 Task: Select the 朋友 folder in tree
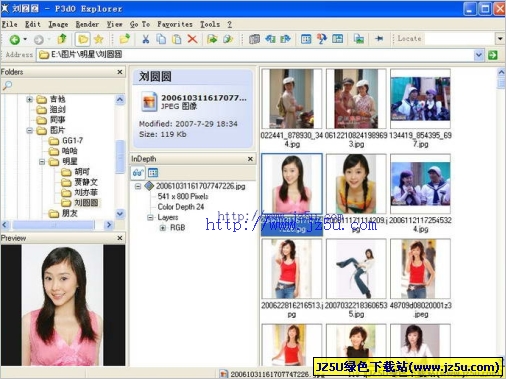(x=70, y=213)
